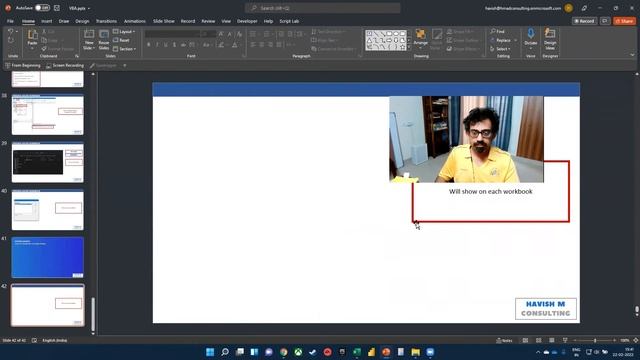The image size is (640, 360).
Task: Select slide 38 thumbnail
Action: 48,115
